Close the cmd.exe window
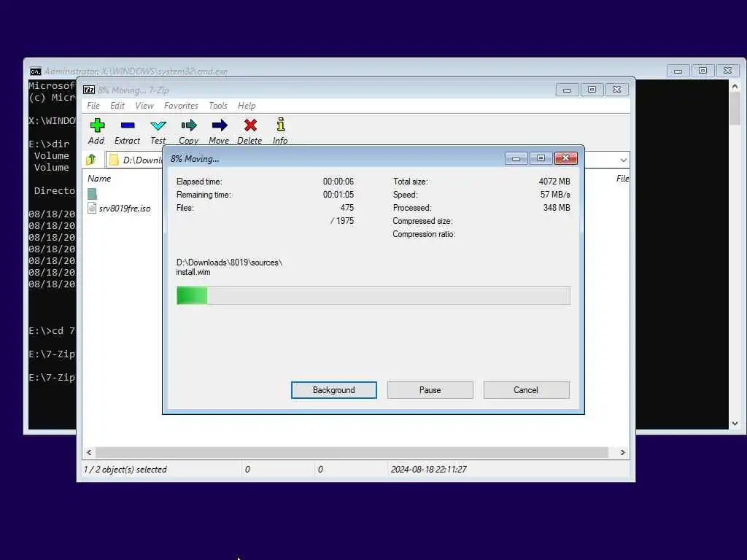This screenshot has width=747, height=560. [x=727, y=71]
